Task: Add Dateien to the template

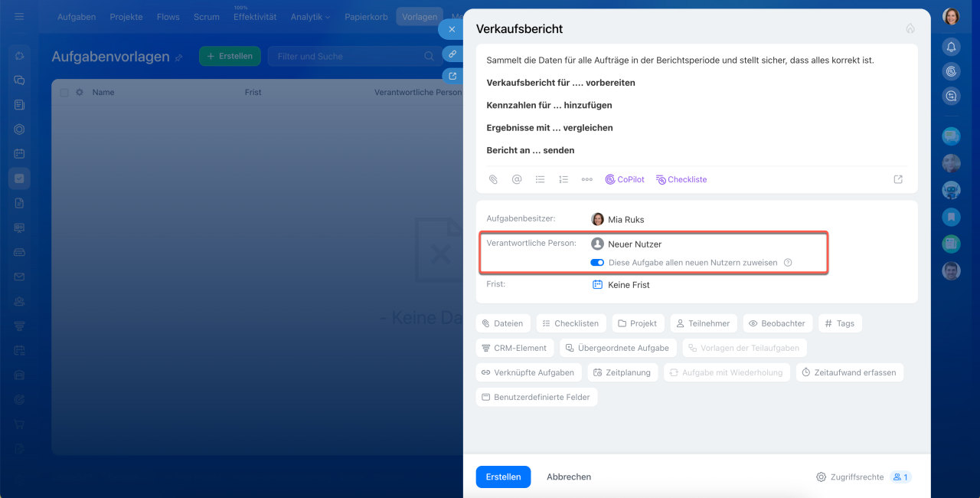Action: click(503, 323)
